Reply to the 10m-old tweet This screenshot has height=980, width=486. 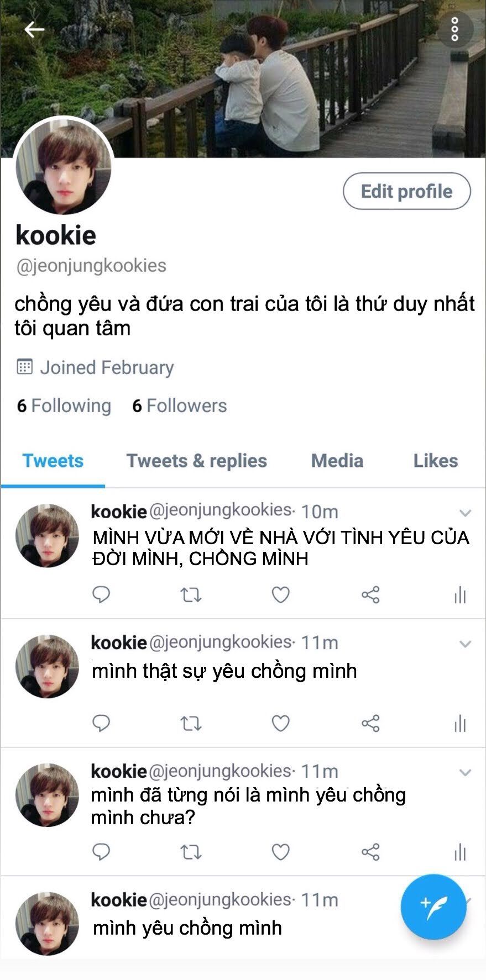coord(101,594)
